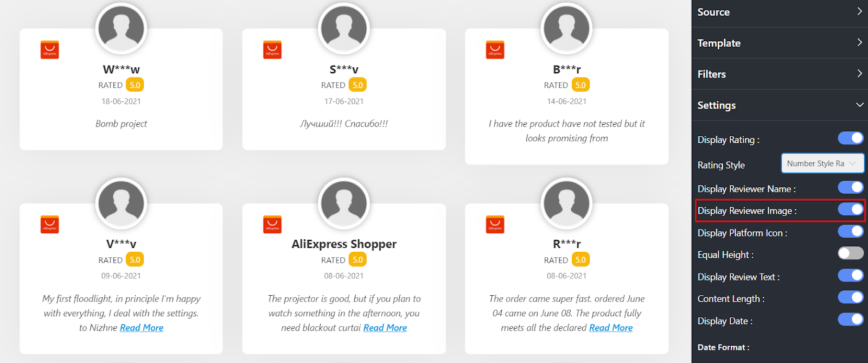This screenshot has width=868, height=363.
Task: Open the Rating Style dropdown
Action: pos(822,163)
